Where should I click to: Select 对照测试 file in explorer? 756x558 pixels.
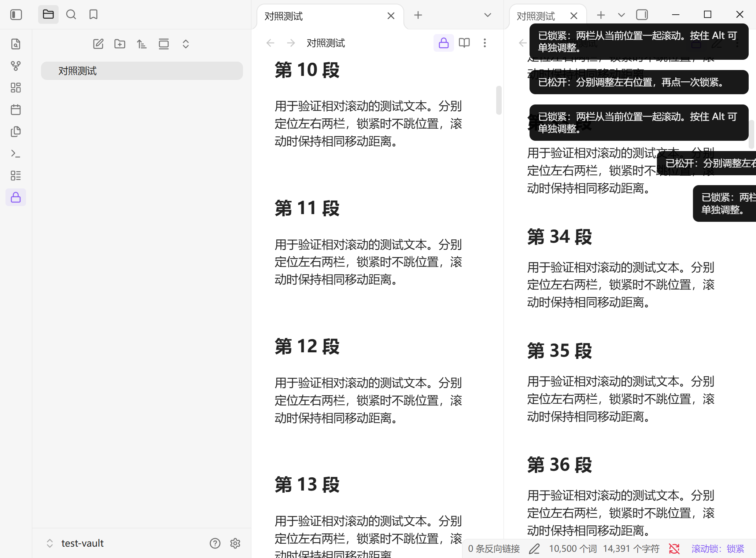click(142, 71)
